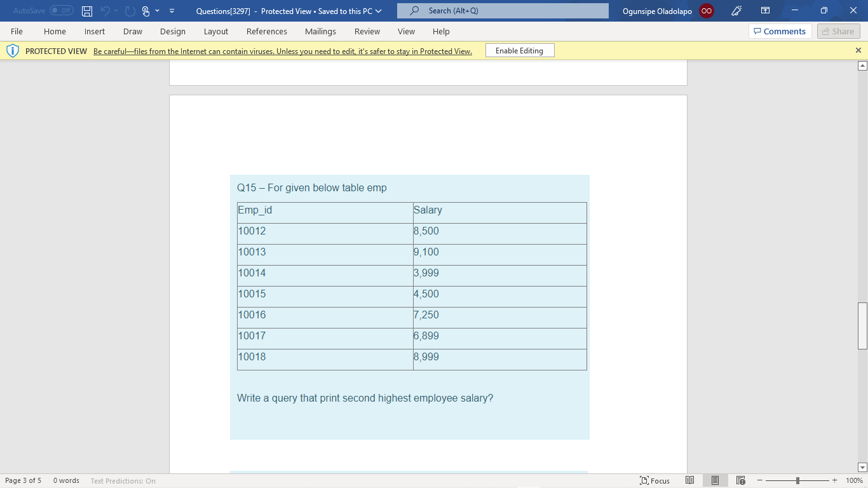Dismiss the Protected View banner with its X
The width and height of the screenshot is (868, 488).
click(858, 50)
